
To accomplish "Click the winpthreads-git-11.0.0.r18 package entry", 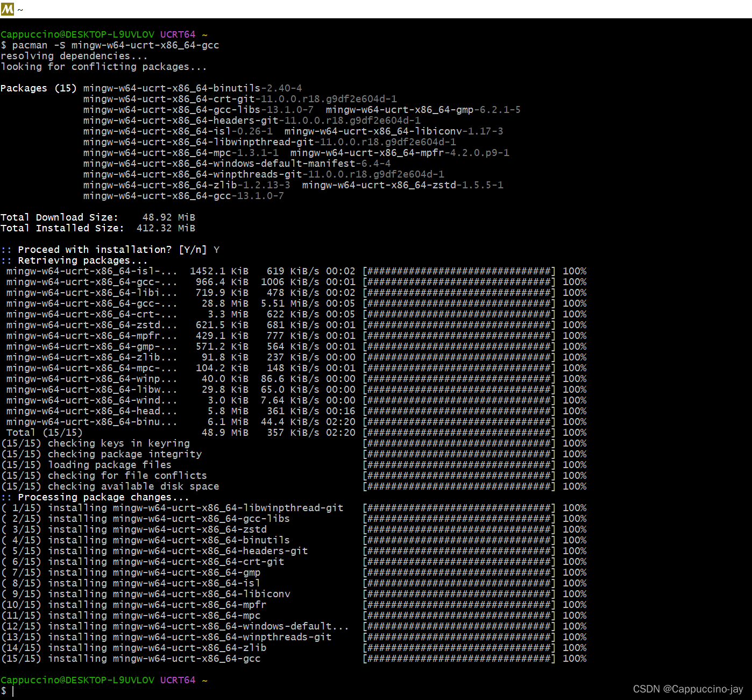I will pos(264,174).
